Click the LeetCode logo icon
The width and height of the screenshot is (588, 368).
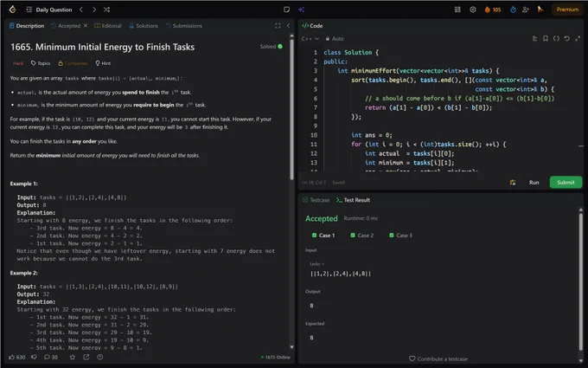pos(13,10)
